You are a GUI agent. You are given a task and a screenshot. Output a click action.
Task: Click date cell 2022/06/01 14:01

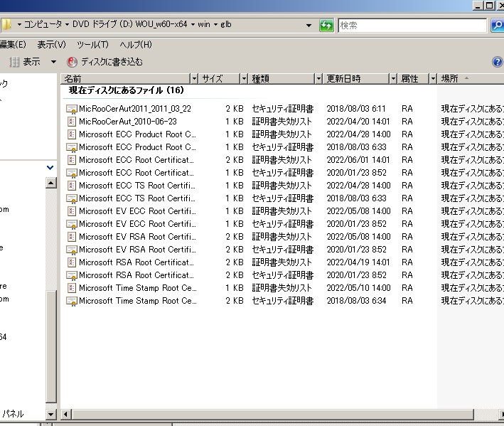coord(358,160)
